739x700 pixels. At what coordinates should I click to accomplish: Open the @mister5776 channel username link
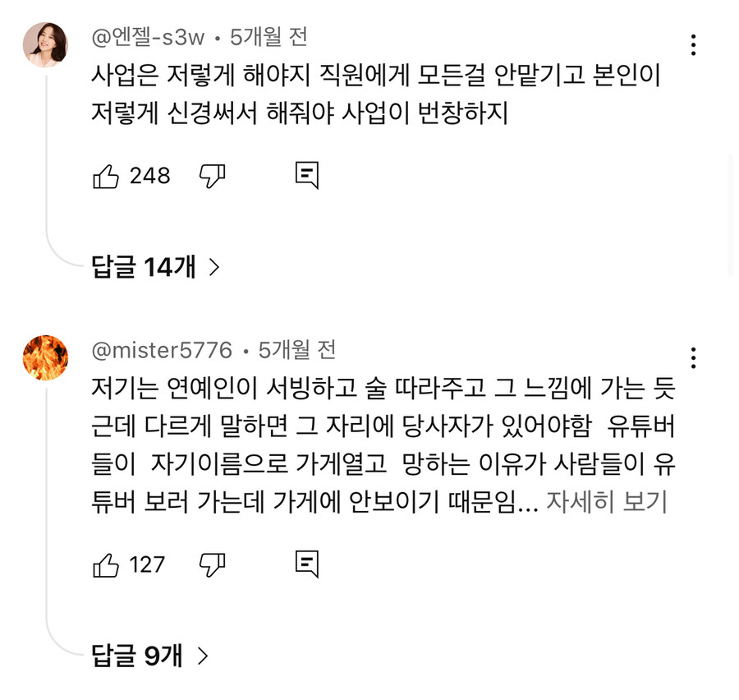click(x=162, y=350)
